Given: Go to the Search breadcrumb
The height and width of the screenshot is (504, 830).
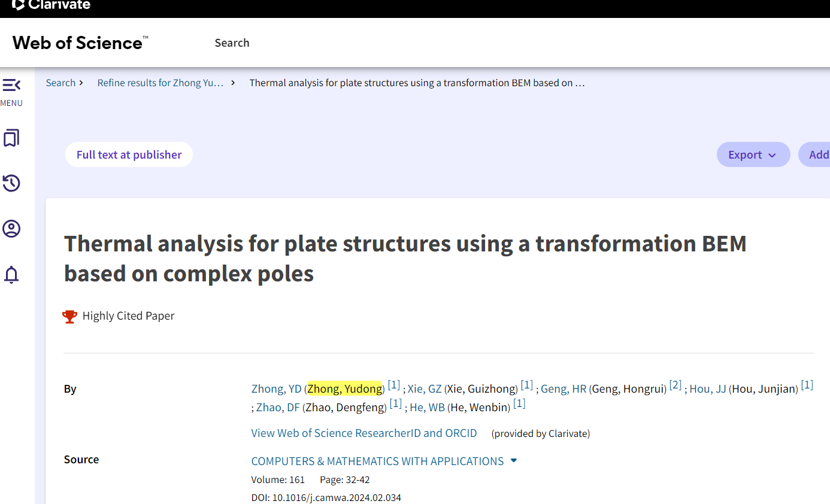Looking at the screenshot, I should (60, 83).
